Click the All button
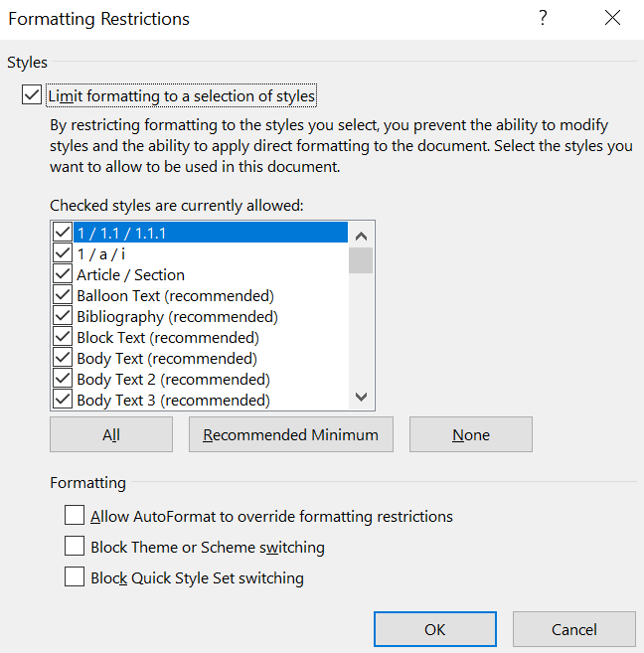 tap(111, 434)
